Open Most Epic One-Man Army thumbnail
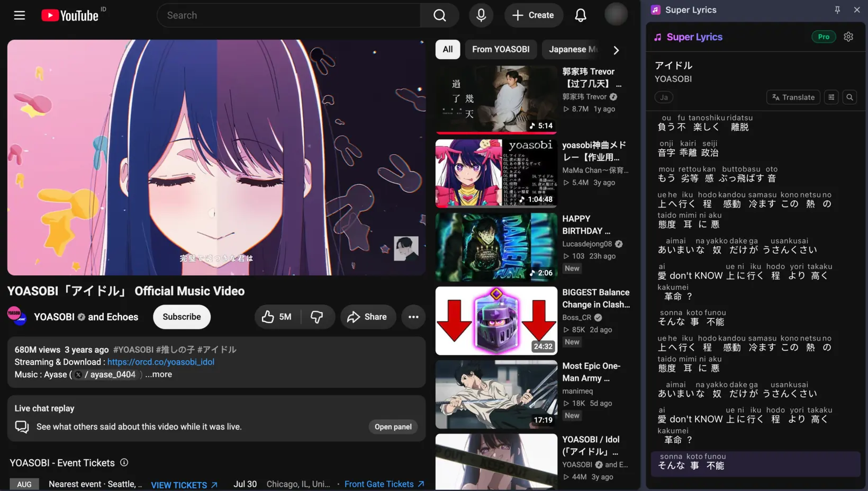Screen dimensions: 868x491 tap(496, 394)
